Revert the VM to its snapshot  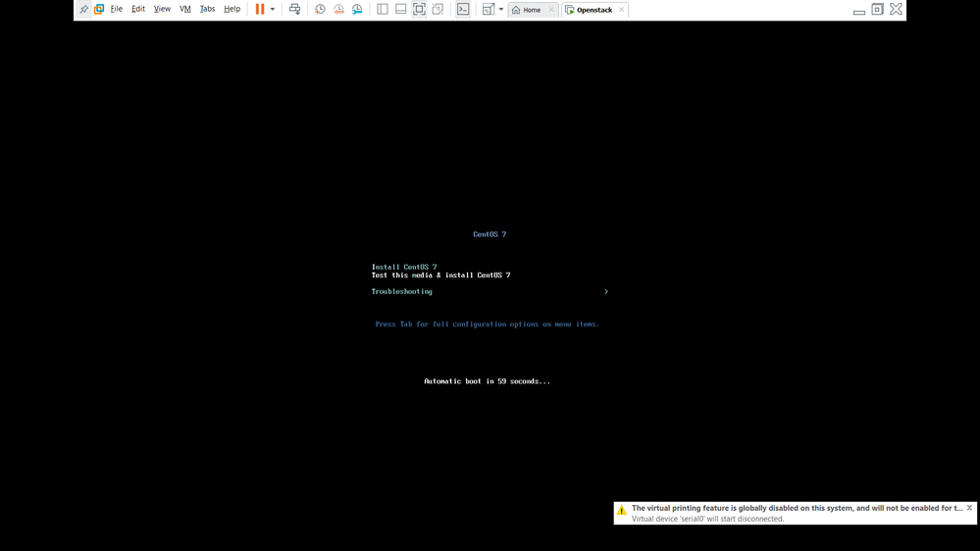[x=338, y=10]
